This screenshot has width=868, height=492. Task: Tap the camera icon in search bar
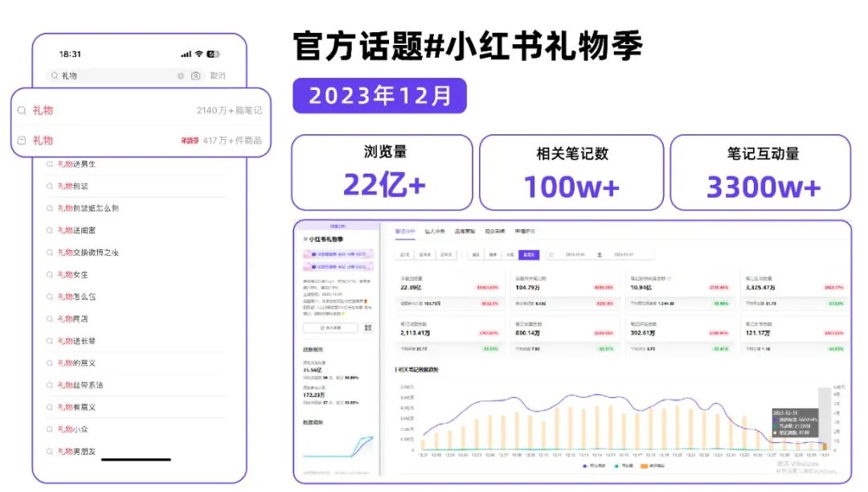point(195,76)
